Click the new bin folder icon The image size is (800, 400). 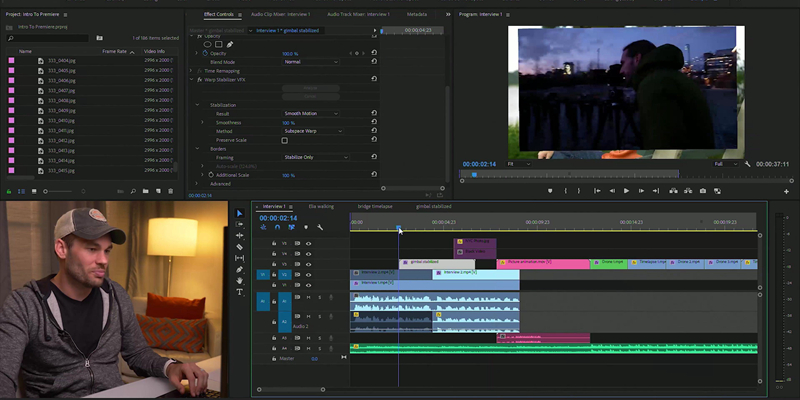[145, 190]
